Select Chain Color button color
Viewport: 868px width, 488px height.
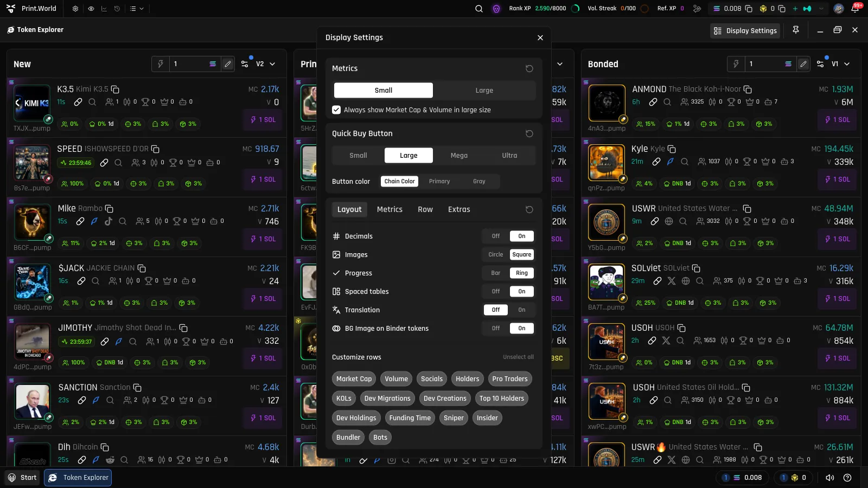[400, 181]
